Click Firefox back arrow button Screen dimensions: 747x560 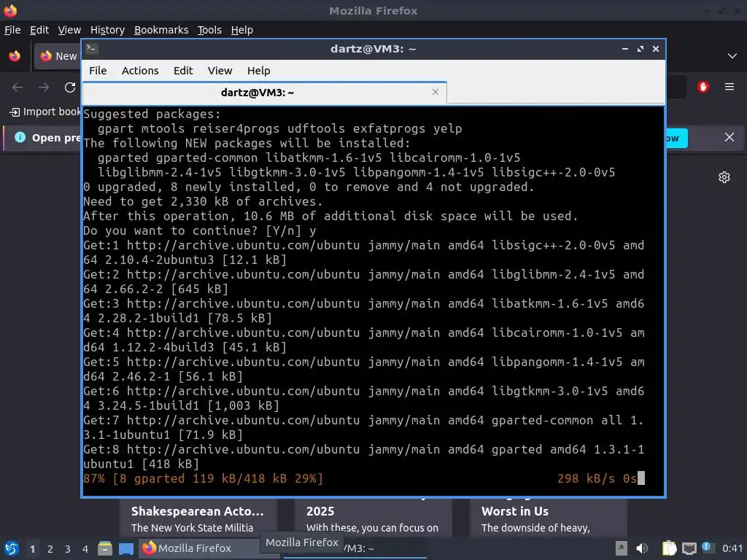[18, 87]
